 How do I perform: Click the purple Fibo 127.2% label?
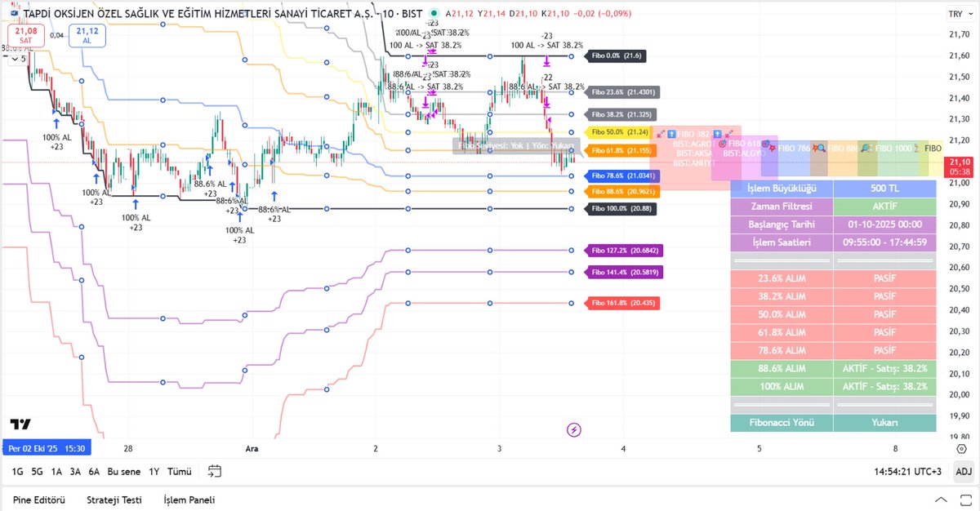click(624, 251)
